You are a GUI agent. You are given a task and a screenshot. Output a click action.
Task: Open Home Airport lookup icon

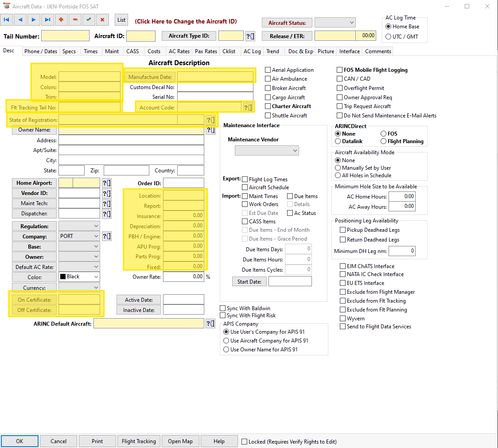pyautogui.click(x=107, y=183)
